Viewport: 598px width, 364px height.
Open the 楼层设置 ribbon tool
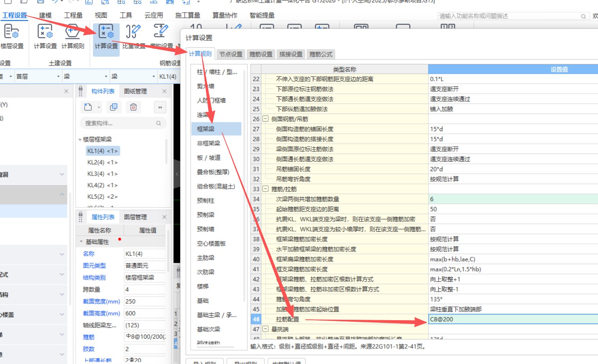(11, 37)
